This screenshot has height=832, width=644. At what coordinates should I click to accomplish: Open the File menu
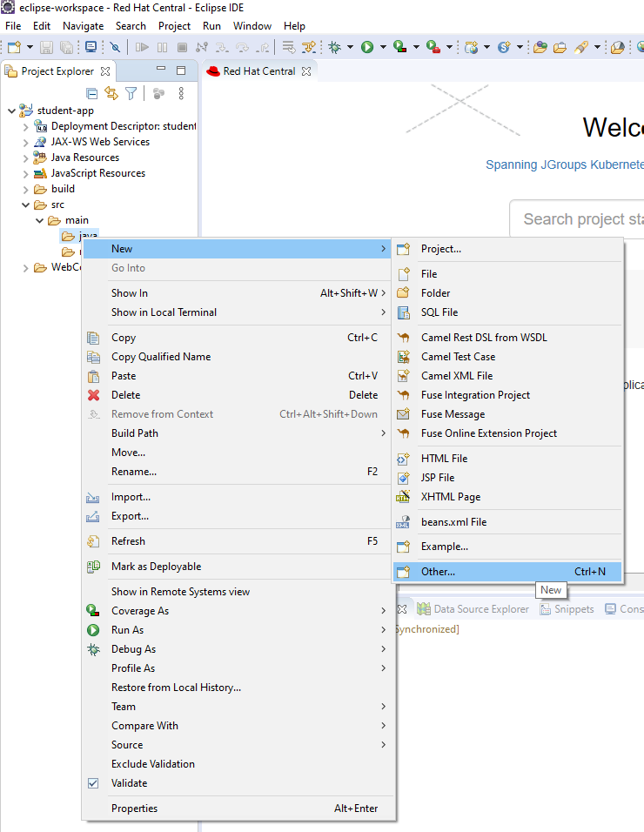13,26
